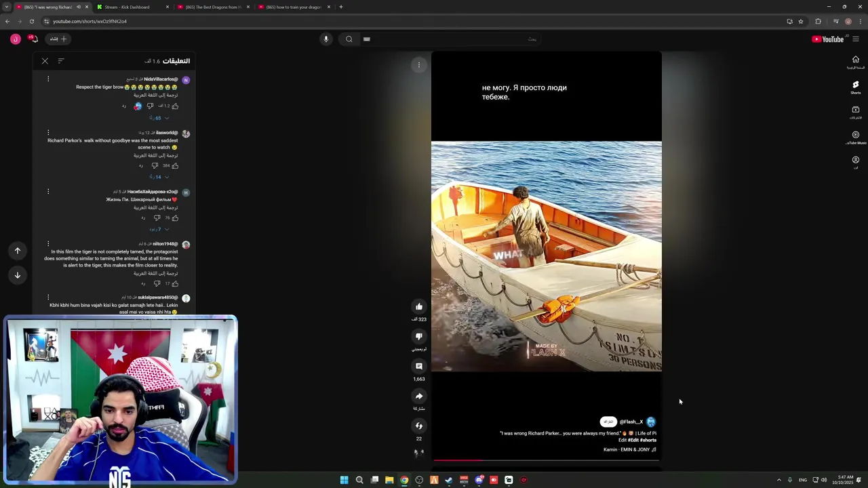868x488 pixels.
Task: Subscribe to the Flash__X channel
Action: 608,422
